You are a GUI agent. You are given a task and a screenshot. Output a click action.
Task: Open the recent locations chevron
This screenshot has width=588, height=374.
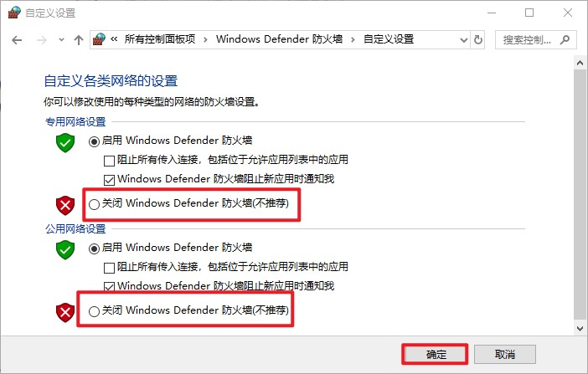61,39
